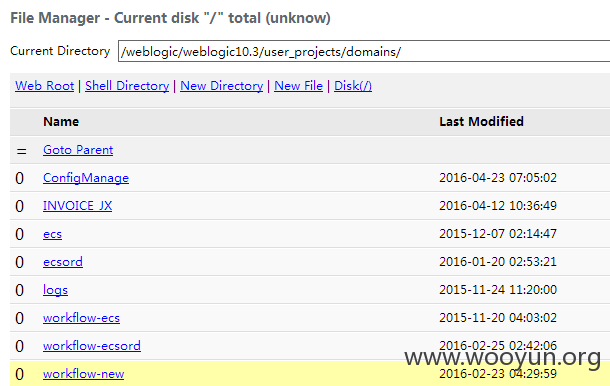Go to Shell Directory
The image size is (610, 386).
(x=127, y=86)
